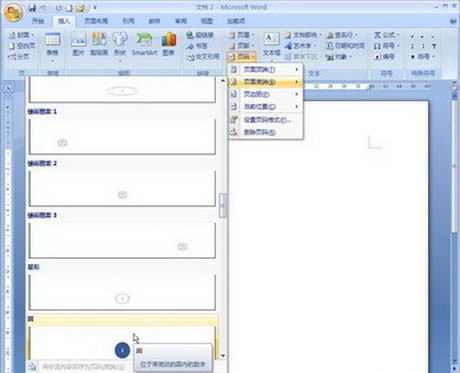Undo using the Quick Access Toolbar arrow

[43, 7]
